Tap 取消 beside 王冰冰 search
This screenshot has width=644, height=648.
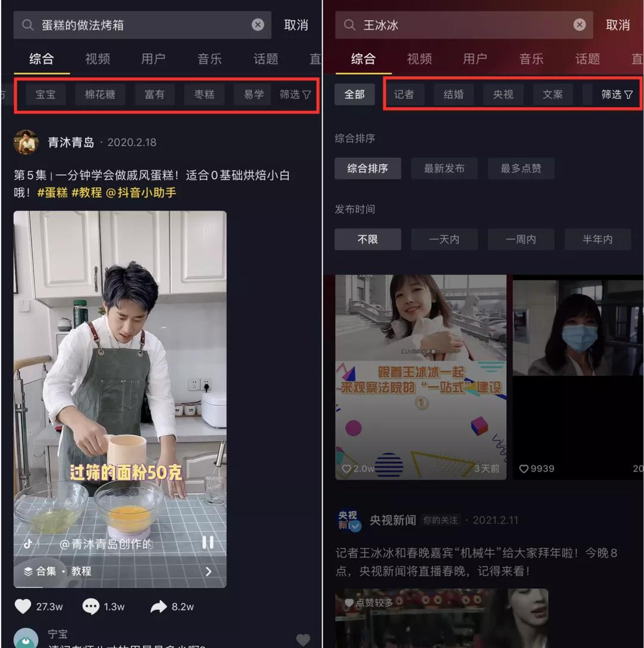pyautogui.click(x=618, y=25)
